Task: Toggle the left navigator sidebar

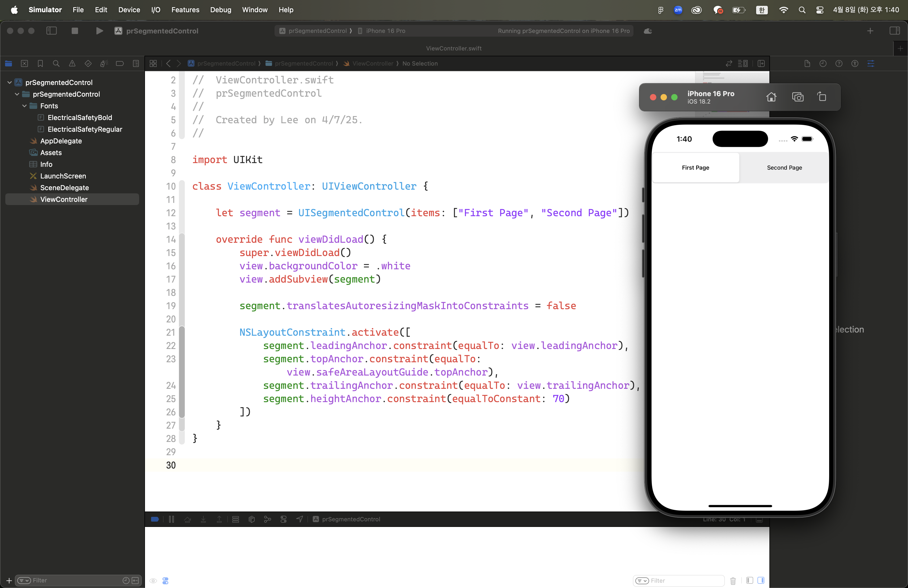Action: 52,31
